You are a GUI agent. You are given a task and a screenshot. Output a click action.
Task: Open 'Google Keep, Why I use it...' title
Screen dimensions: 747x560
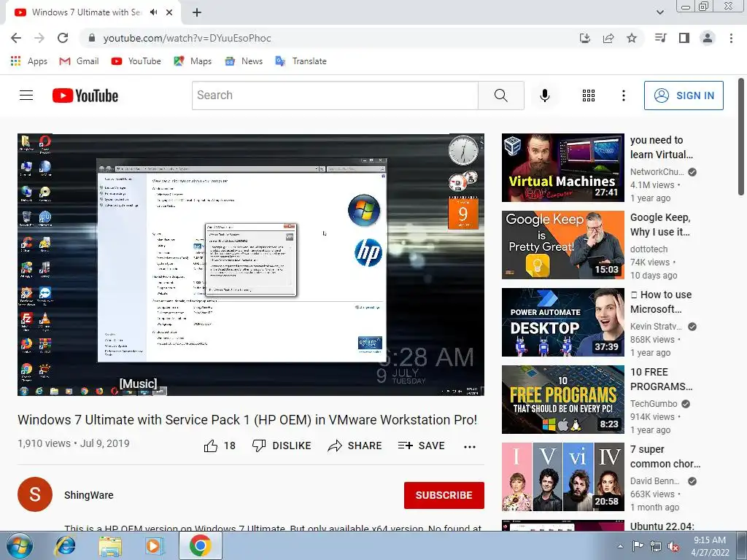[660, 225]
